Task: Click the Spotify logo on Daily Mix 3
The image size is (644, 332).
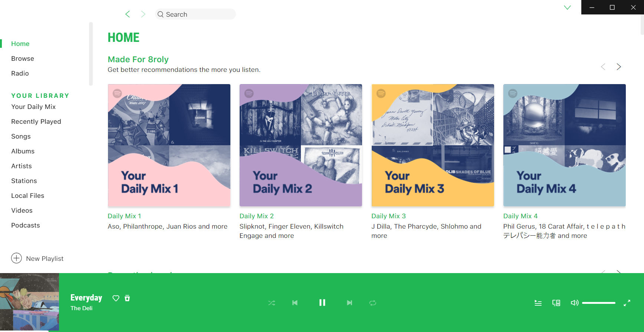Action: click(x=381, y=93)
